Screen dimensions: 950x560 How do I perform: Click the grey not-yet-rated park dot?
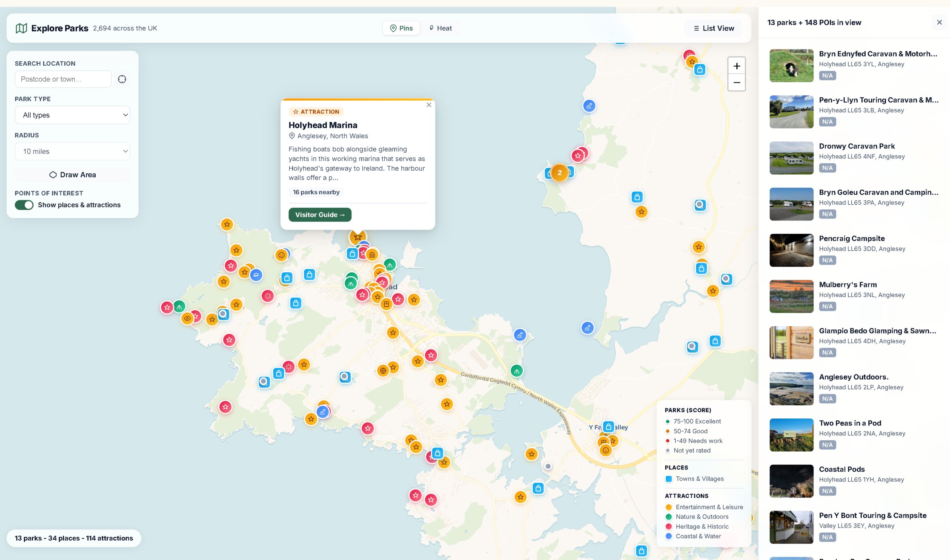click(x=548, y=466)
